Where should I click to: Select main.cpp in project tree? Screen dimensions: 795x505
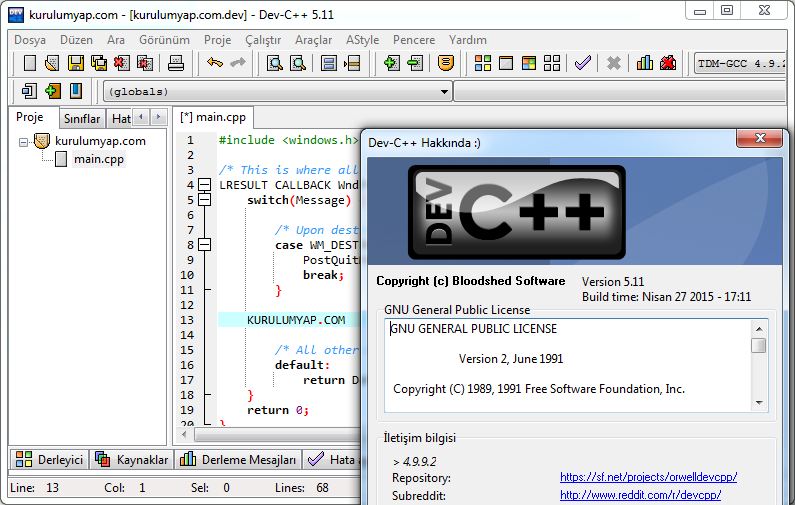[x=98, y=159]
